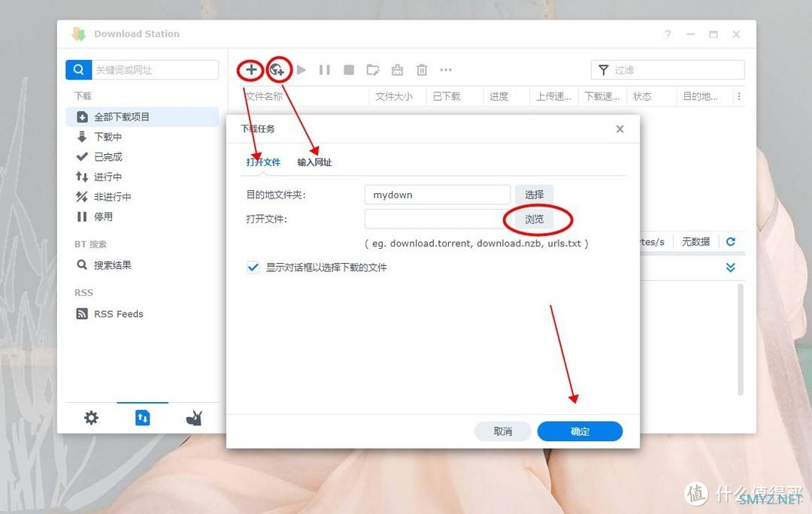This screenshot has width=812, height=514.
Task: Click the clear completed tasks broom icon
Action: click(397, 69)
